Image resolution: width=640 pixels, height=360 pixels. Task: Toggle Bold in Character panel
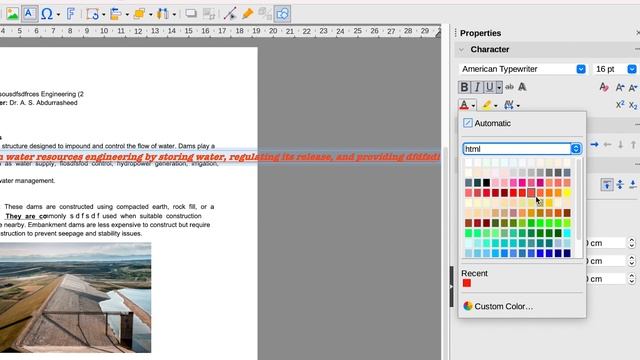(x=464, y=87)
